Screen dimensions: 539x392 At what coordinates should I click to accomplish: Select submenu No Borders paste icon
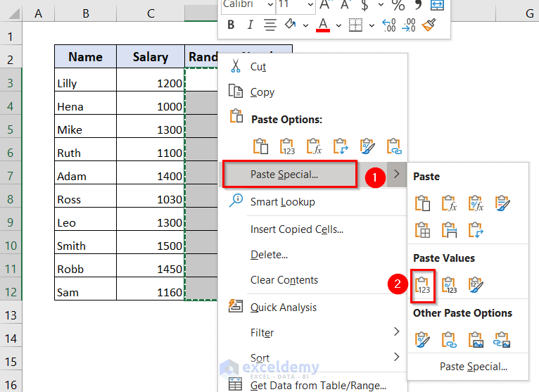(422, 229)
